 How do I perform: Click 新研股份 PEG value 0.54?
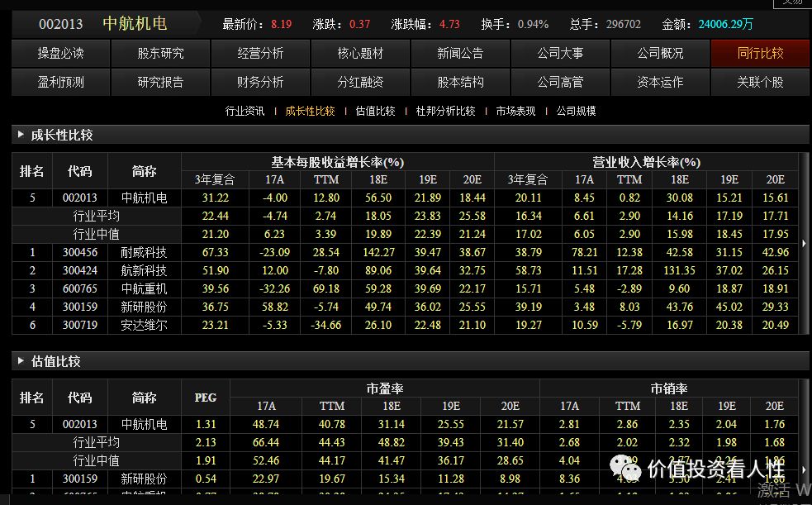[206, 479]
